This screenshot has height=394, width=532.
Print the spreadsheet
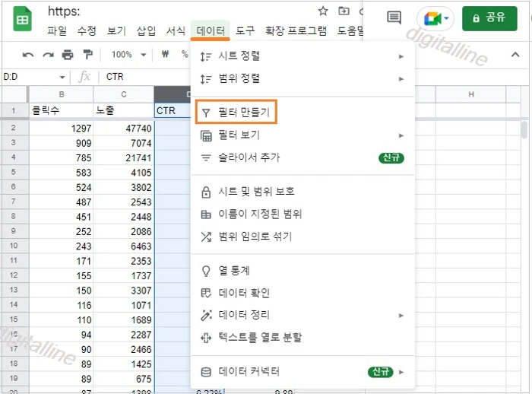tap(68, 54)
